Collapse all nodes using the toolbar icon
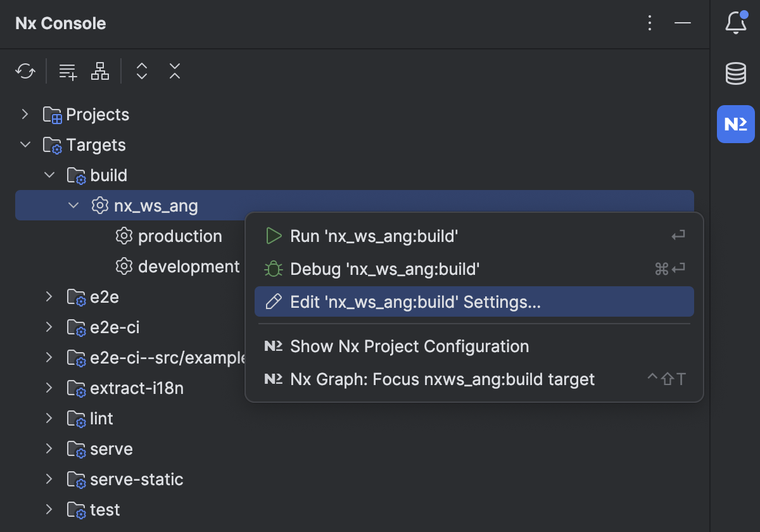760x532 pixels. pos(174,71)
